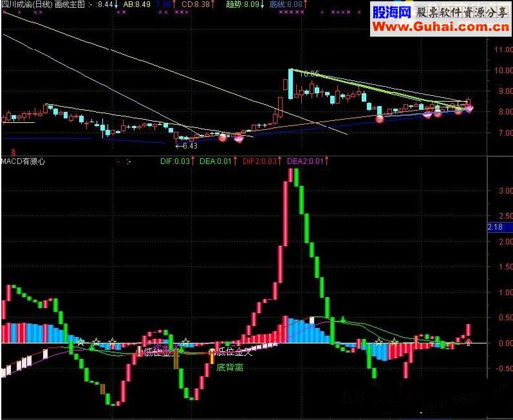The width and height of the screenshot is (513, 420).
Task: Click the red ball signal beside the 6.43 low
Action: click(x=223, y=138)
